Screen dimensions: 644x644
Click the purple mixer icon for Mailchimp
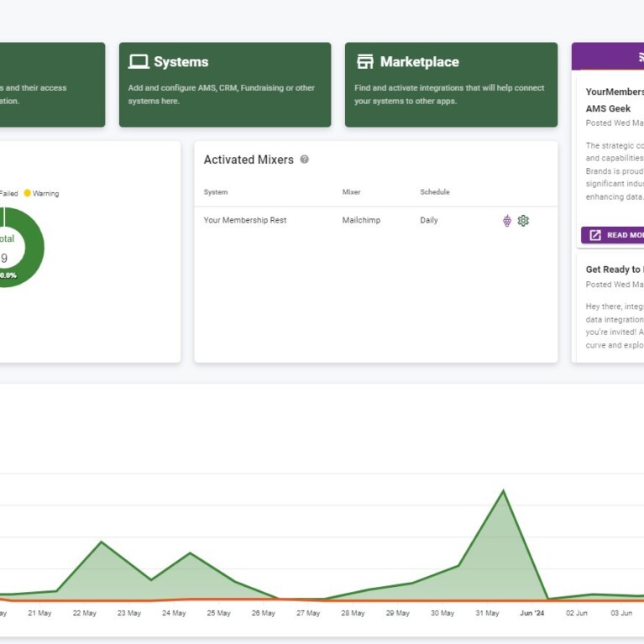[507, 221]
